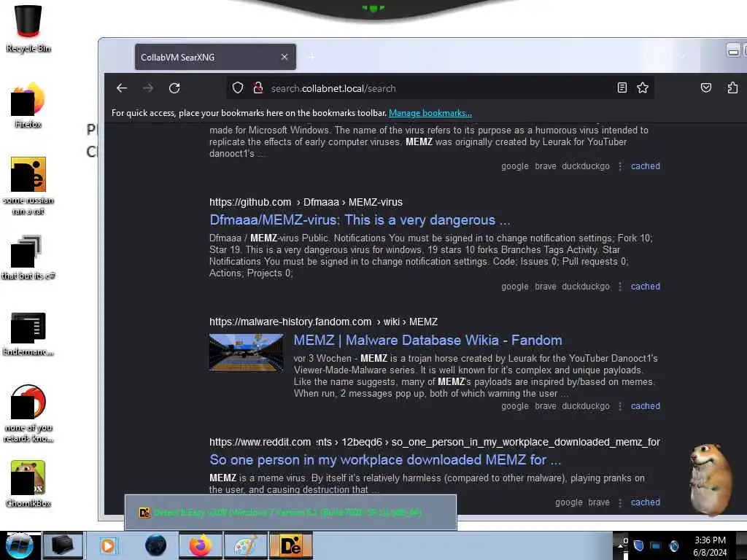Open the three-dot menu for GitHub result
This screenshot has width=747, height=560.
coord(620,286)
